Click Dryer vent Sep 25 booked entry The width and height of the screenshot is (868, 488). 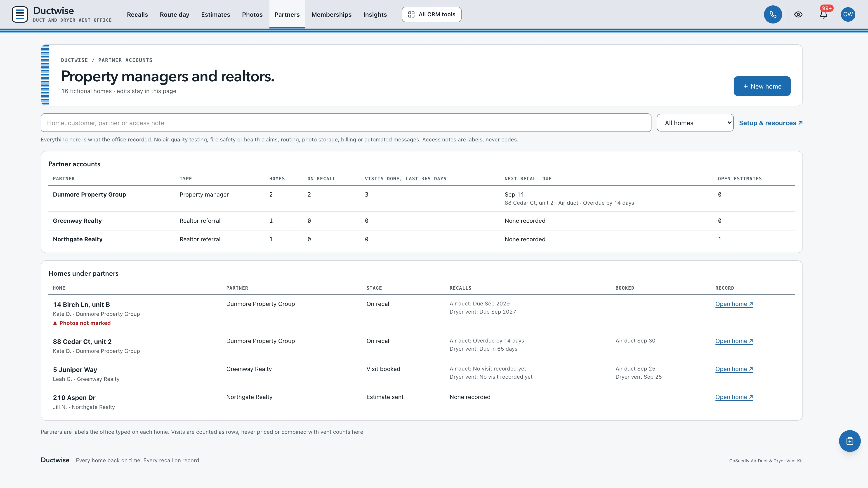click(x=639, y=377)
